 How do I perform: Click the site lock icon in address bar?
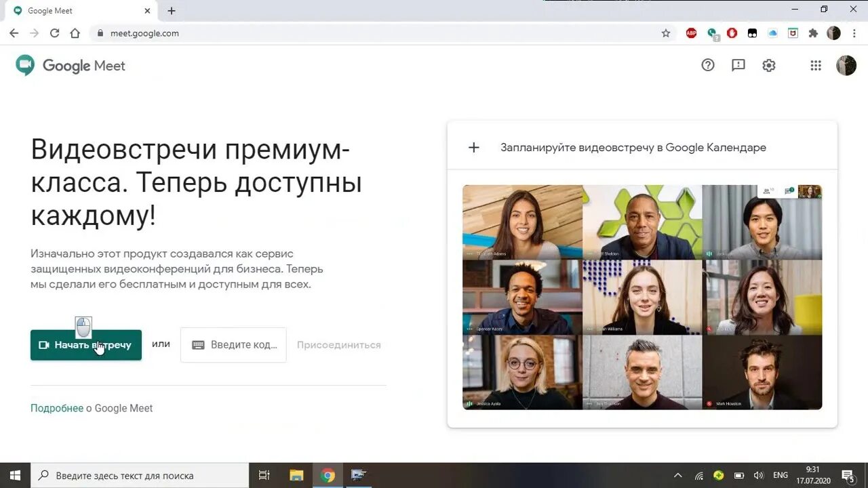[100, 33]
